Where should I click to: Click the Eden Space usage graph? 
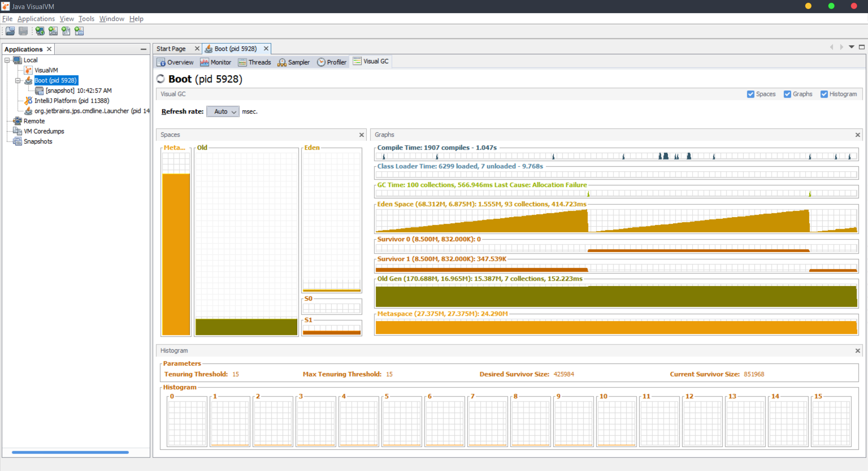616,221
